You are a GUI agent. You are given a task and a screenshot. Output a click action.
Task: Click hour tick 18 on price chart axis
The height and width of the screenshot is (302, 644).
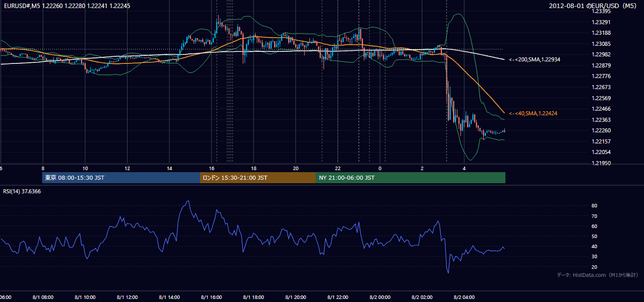click(x=253, y=169)
